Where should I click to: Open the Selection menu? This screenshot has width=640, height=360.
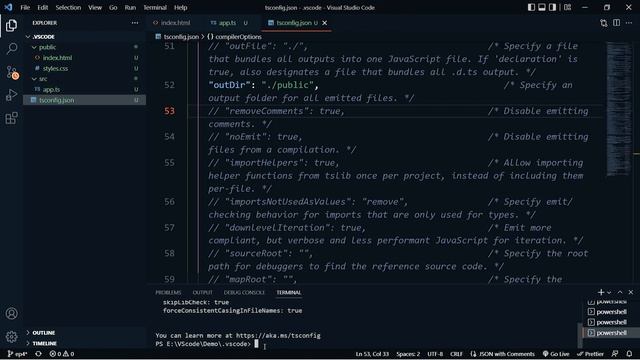[x=68, y=7]
